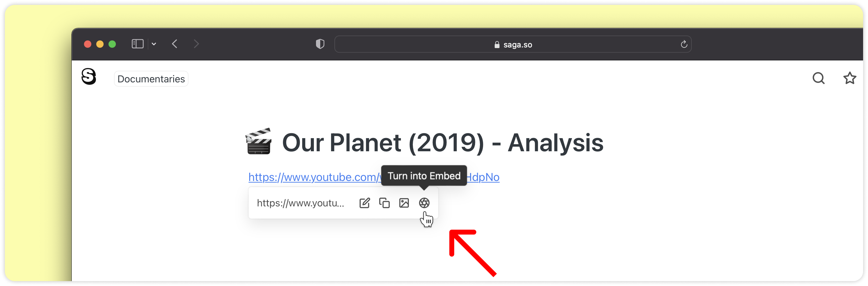
Task: Open the search magnifier icon
Action: (818, 78)
